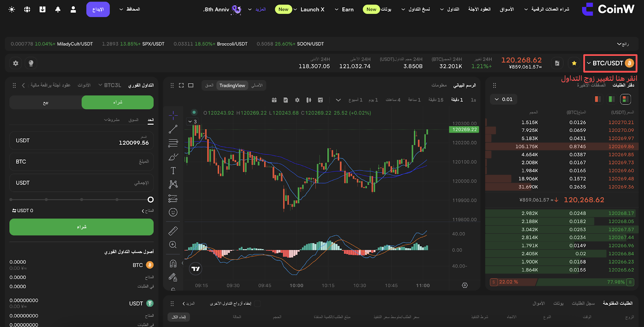This screenshot has height=327, width=644.
Task: Click the zoom-in magnifier tool
Action: pos(173,245)
